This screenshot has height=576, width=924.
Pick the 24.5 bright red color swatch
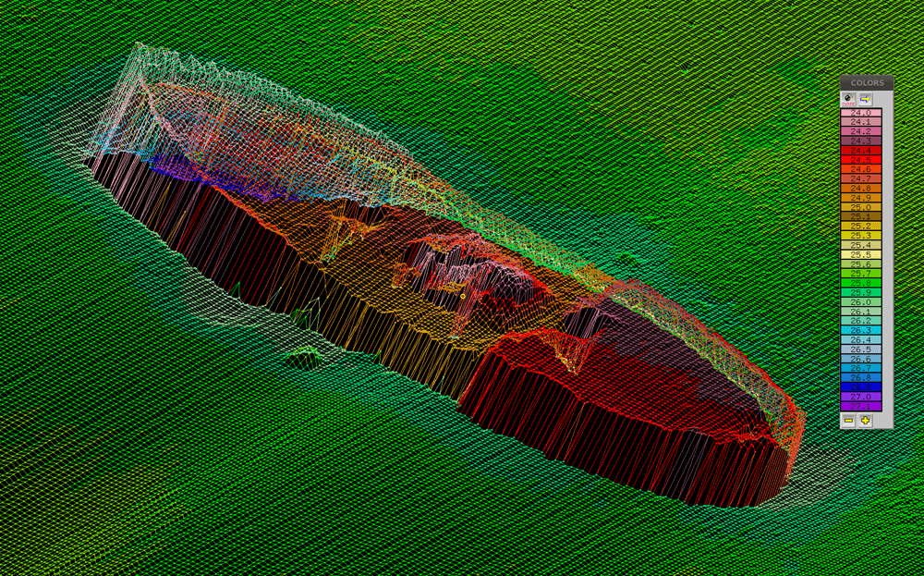861,160
